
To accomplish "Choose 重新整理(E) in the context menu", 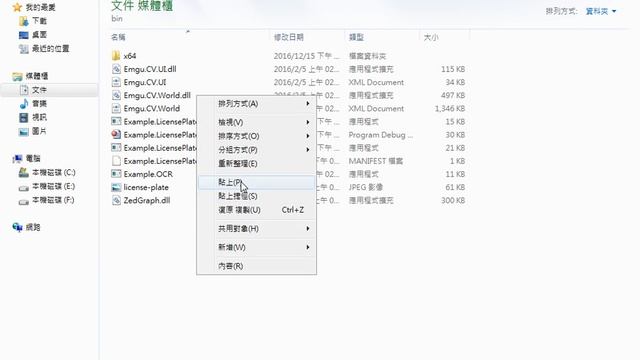I will pos(256,164).
